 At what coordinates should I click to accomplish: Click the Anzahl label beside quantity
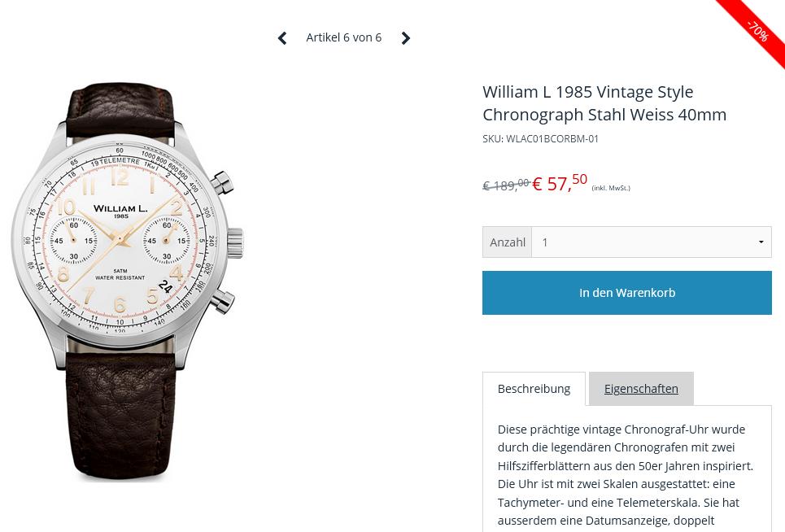pos(508,242)
